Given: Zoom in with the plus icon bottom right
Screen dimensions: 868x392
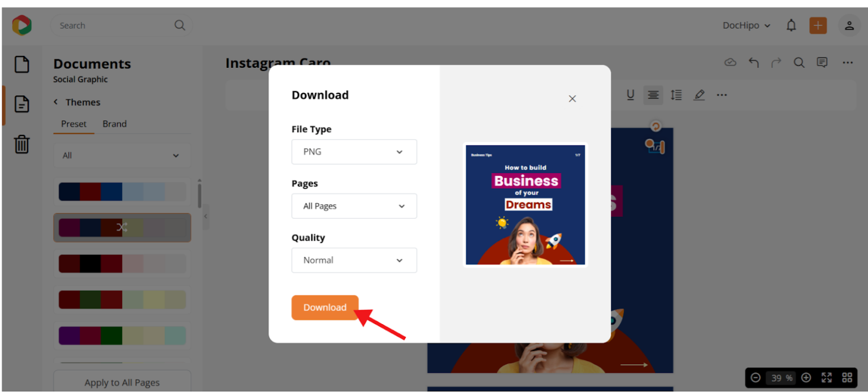Looking at the screenshot, I should [808, 377].
